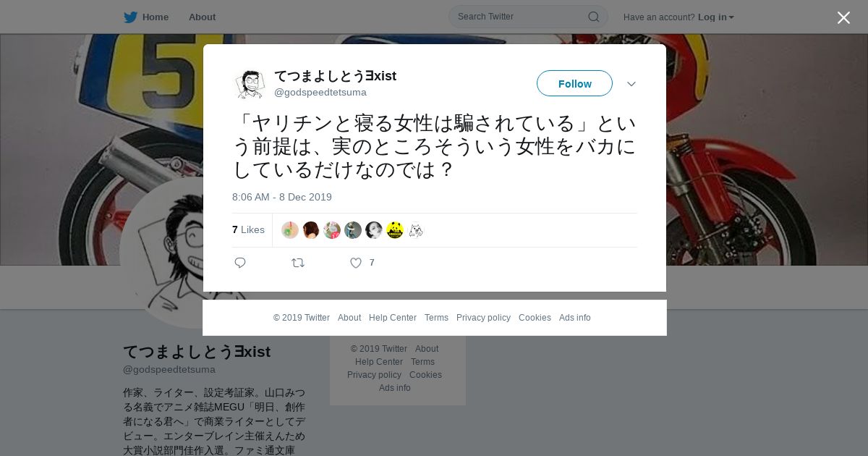The height and width of the screenshot is (456, 868).
Task: Open the @godspeedtetsuma handle in tweet
Action: (320, 93)
